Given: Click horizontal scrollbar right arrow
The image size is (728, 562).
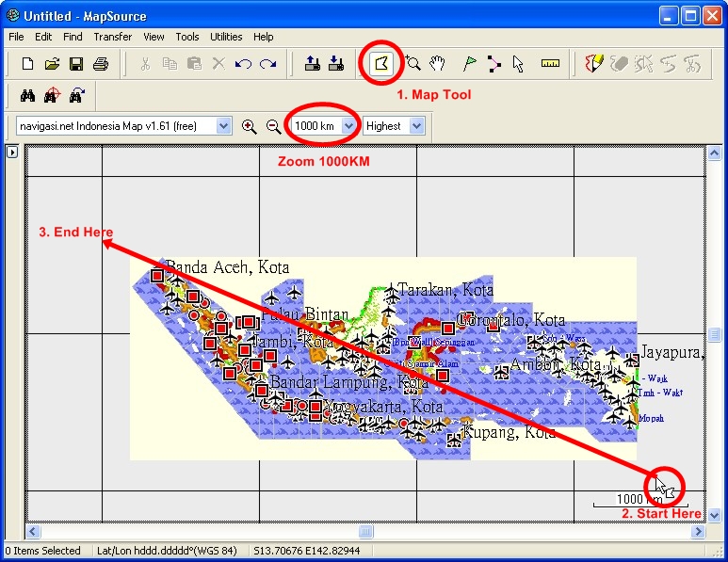Looking at the screenshot, I should pos(698,531).
